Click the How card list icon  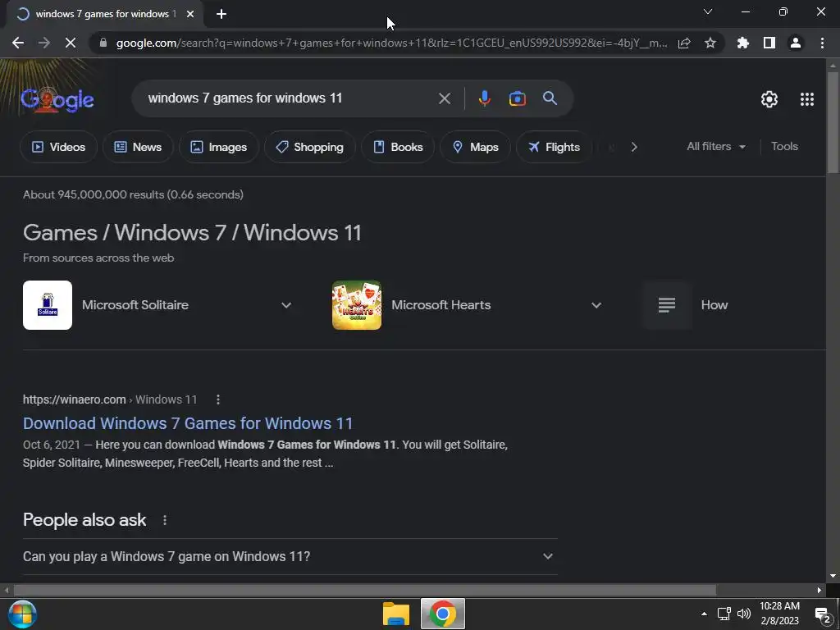point(666,305)
